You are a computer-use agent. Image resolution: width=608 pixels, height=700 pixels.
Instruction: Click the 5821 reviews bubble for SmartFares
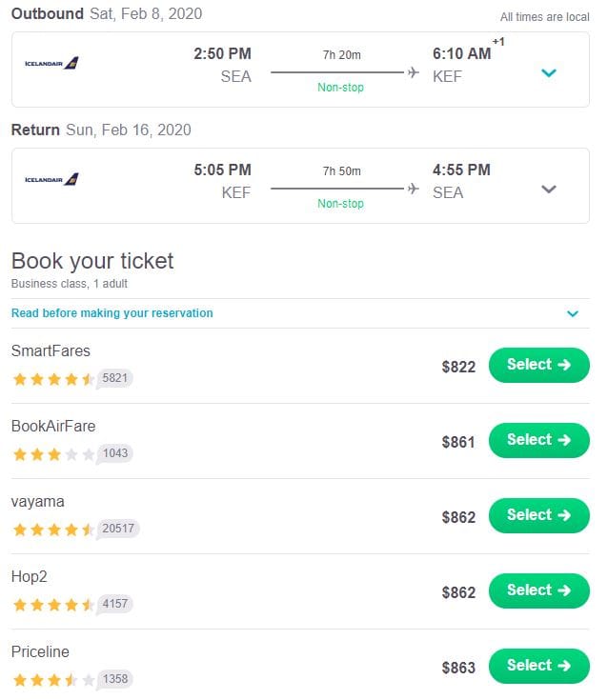(114, 378)
